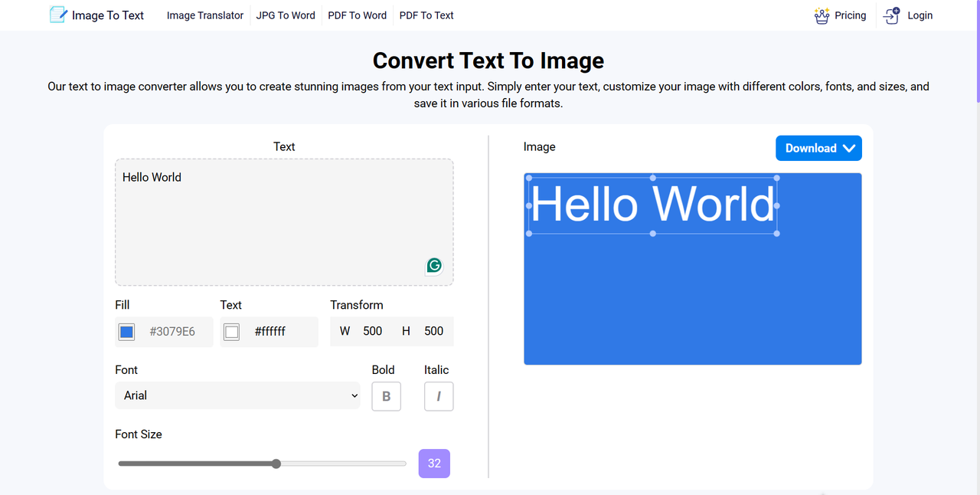
Task: Click the Convert Text To Image heading
Action: [x=488, y=61]
